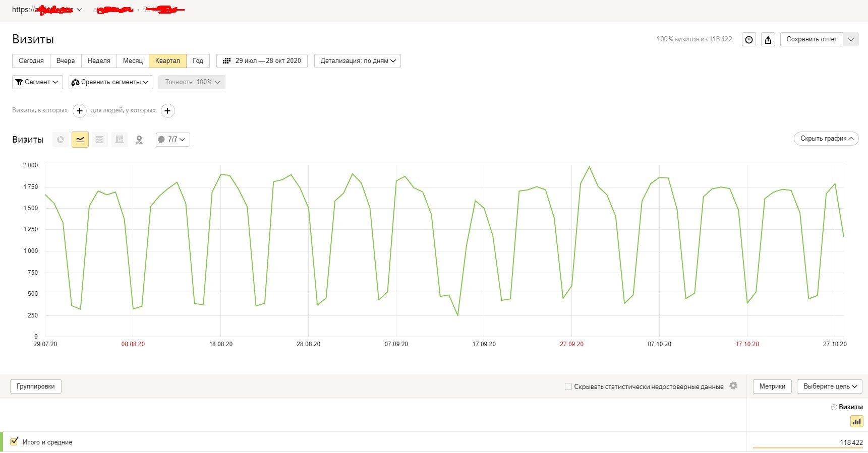
Task: Enable Скрывать статистически недостоверные данные checkbox
Action: click(568, 386)
